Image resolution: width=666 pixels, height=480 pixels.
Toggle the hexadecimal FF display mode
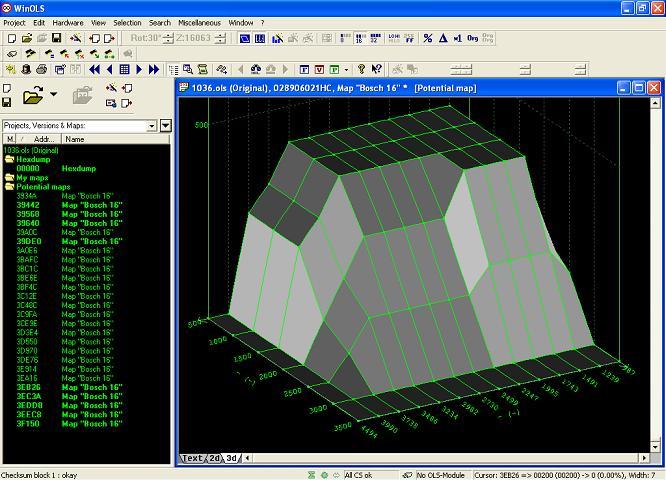coord(409,38)
